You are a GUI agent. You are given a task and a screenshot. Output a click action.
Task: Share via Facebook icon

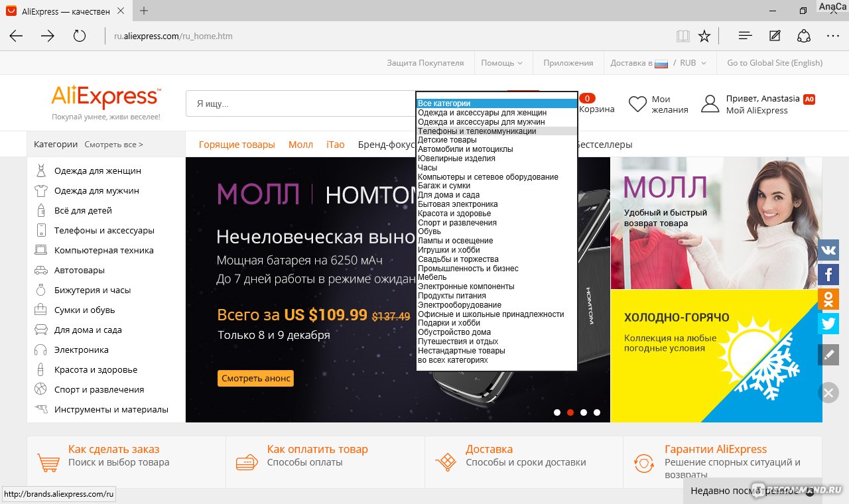pos(828,275)
